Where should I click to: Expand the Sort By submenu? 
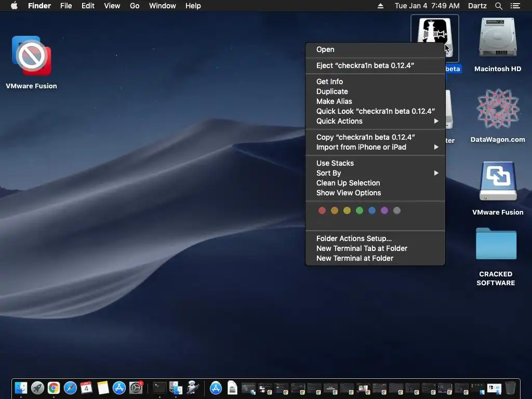tap(375, 172)
